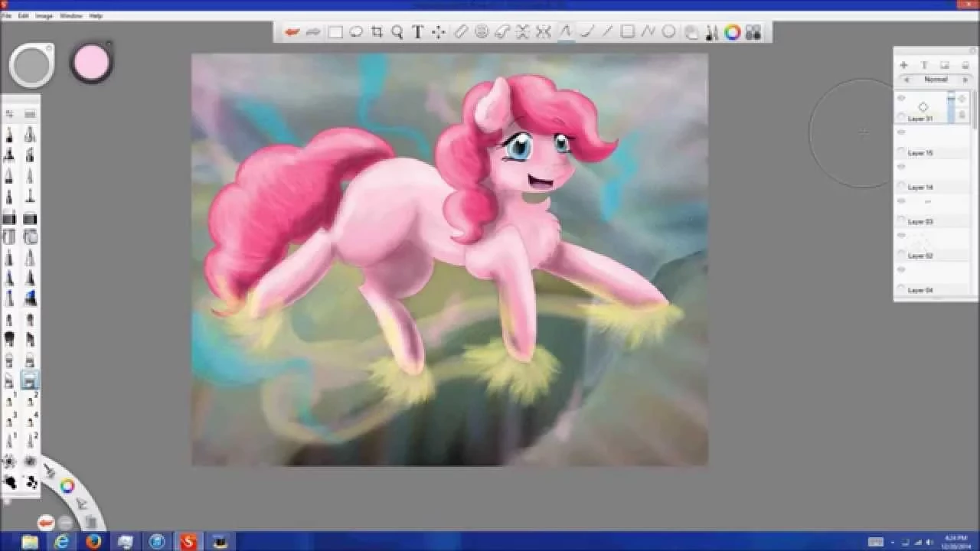This screenshot has height=551, width=980.
Task: Select the straight Line draw style
Action: pyautogui.click(x=607, y=32)
